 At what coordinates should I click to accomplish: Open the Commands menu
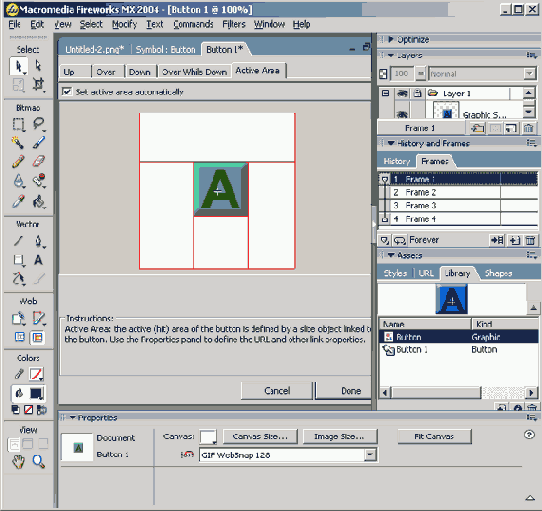tap(193, 24)
